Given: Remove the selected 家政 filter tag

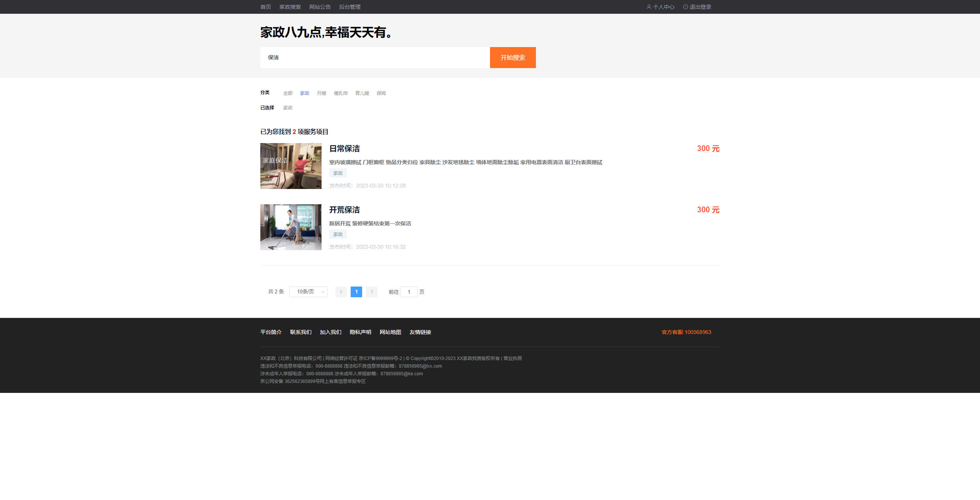Looking at the screenshot, I should (288, 107).
